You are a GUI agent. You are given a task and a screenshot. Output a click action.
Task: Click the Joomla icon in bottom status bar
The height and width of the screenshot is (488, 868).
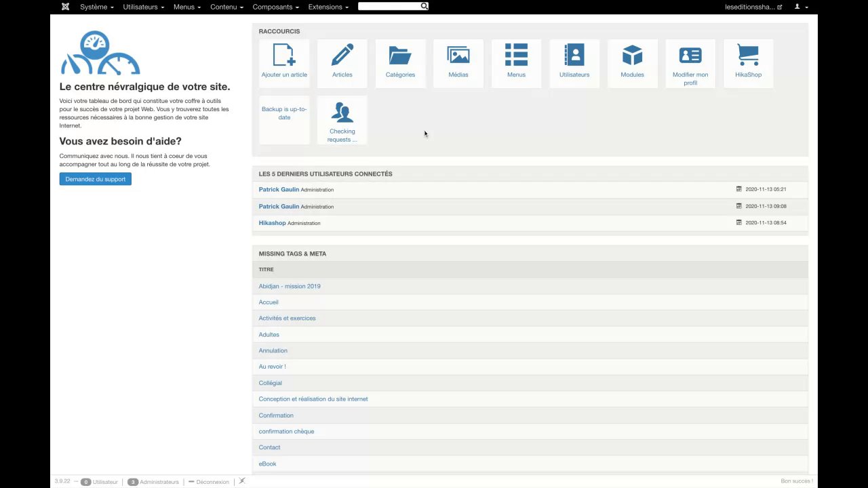point(242,481)
